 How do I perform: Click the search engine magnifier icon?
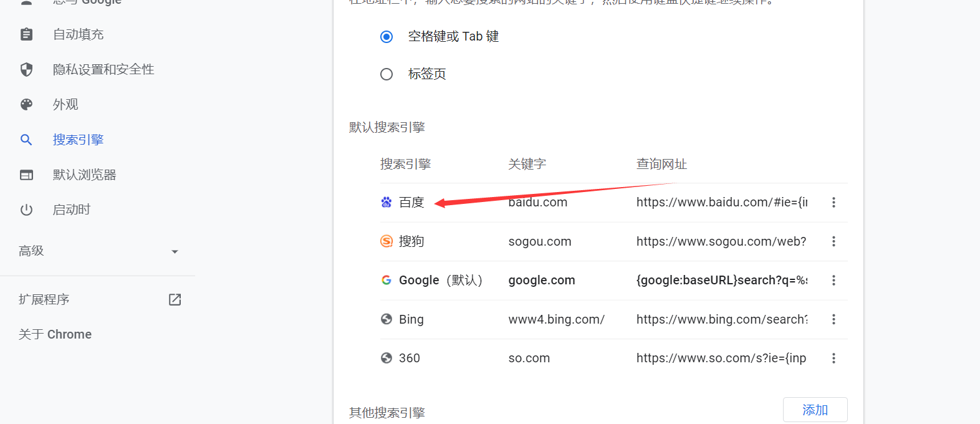click(26, 140)
